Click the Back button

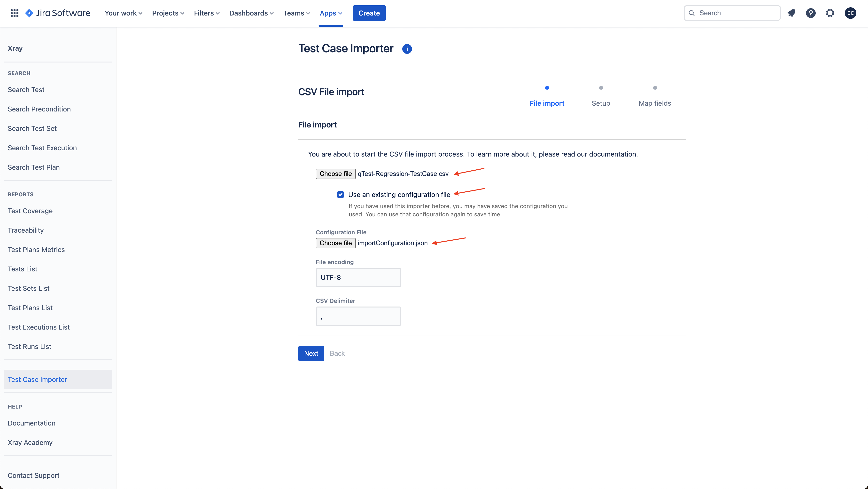pos(337,354)
